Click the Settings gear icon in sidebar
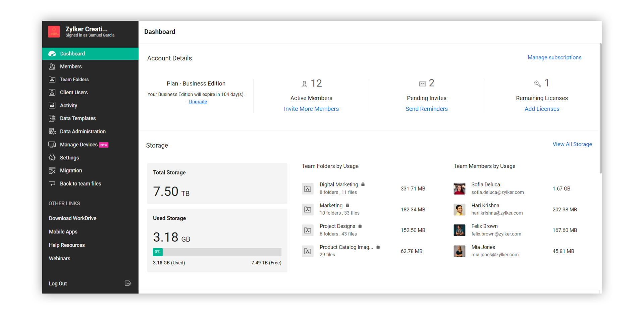Image resolution: width=644 pixels, height=314 pixels. [52, 158]
